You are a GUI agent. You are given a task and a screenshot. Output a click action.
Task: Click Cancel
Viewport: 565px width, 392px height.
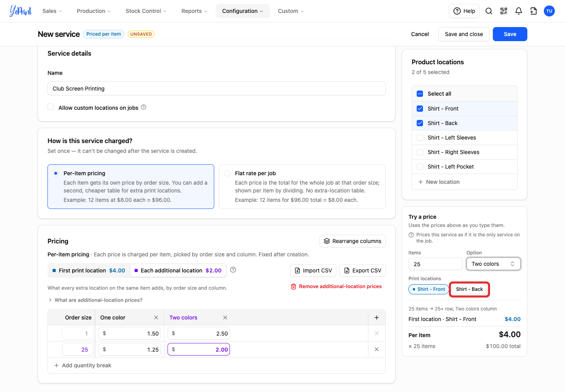(x=420, y=34)
